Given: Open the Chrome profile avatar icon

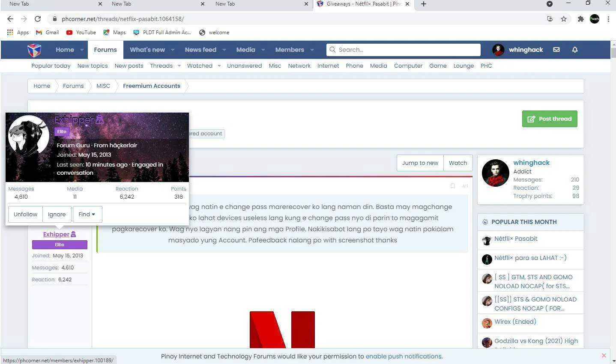Looking at the screenshot, I should pos(595,19).
